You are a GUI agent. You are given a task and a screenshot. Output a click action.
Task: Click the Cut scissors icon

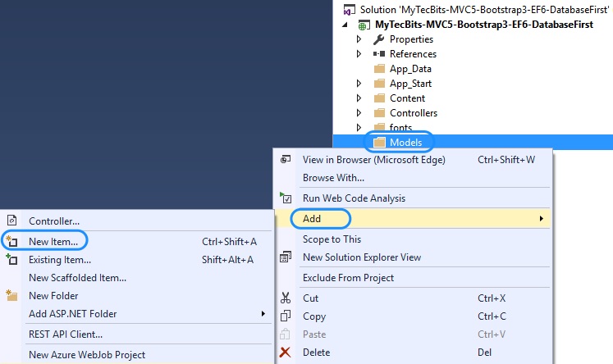click(286, 298)
